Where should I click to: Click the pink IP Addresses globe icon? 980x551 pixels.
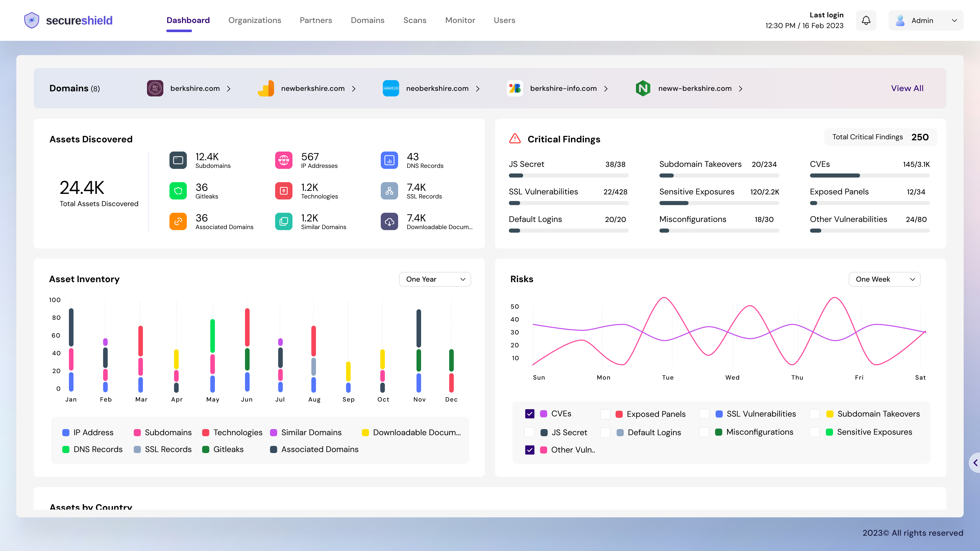(284, 160)
